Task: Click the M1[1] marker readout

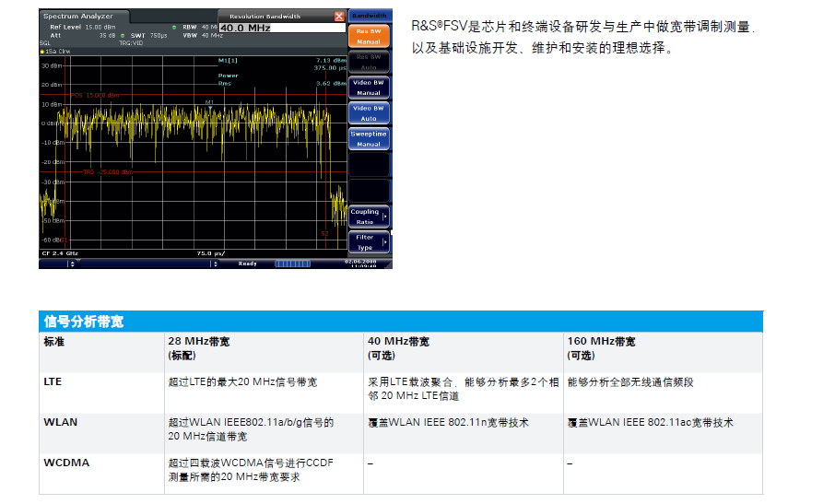Action: (x=228, y=61)
